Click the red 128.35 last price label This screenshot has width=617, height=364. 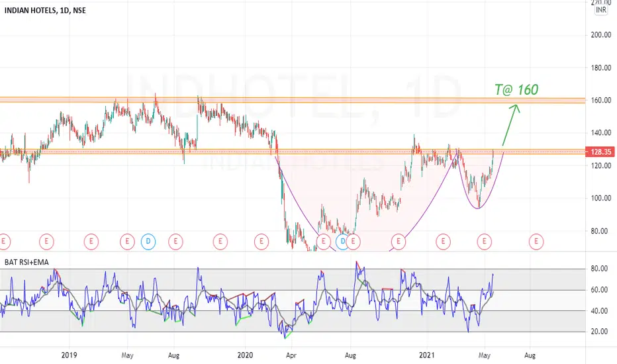pyautogui.click(x=600, y=152)
